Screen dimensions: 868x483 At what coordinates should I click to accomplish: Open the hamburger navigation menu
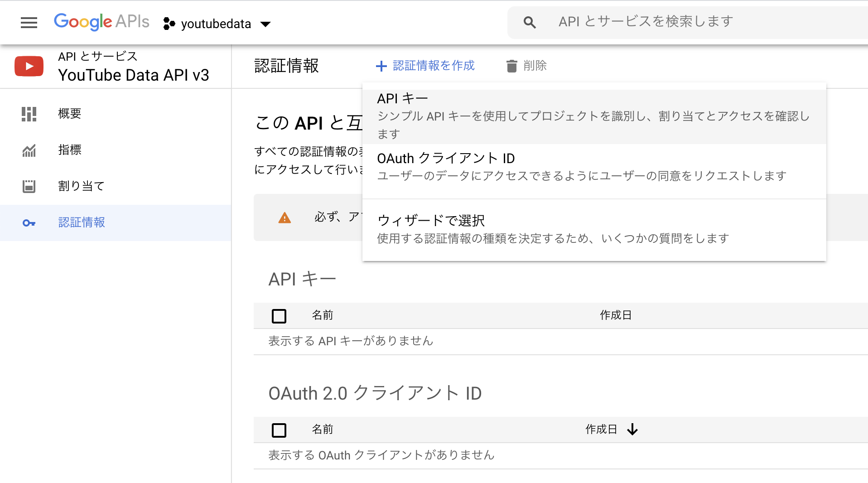29,23
